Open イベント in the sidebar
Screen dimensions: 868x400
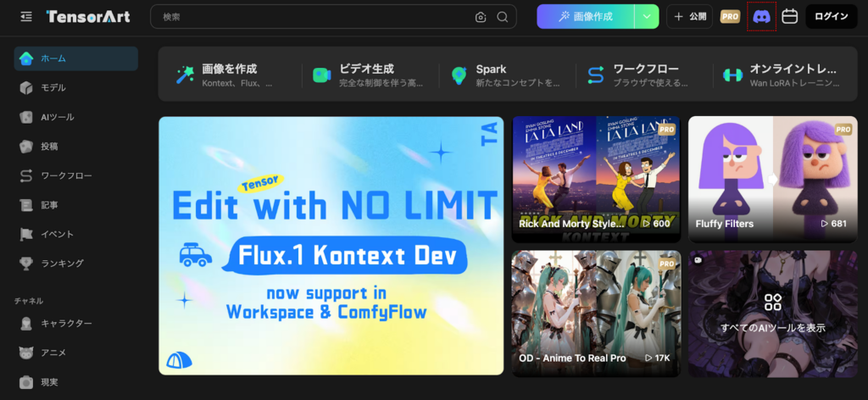click(x=75, y=234)
